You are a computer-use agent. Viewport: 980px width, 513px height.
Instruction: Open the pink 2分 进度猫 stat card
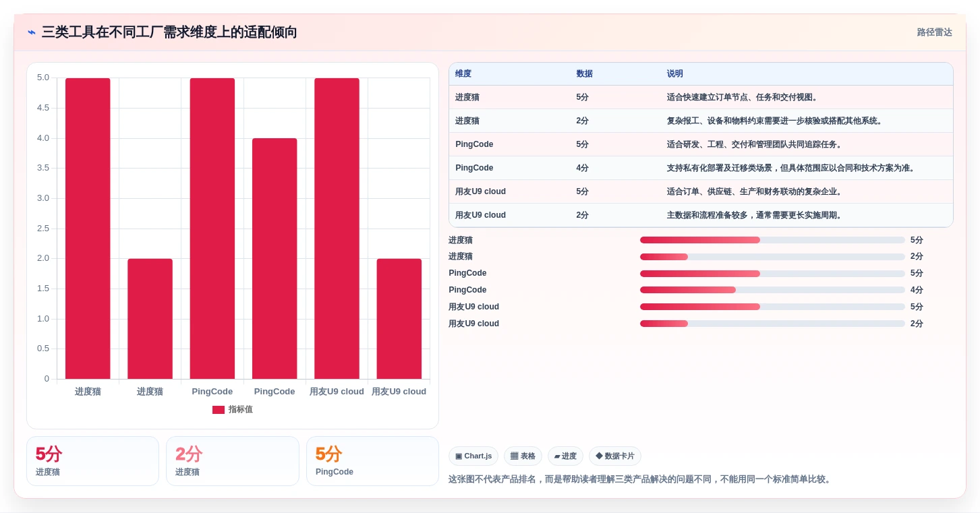(233, 461)
